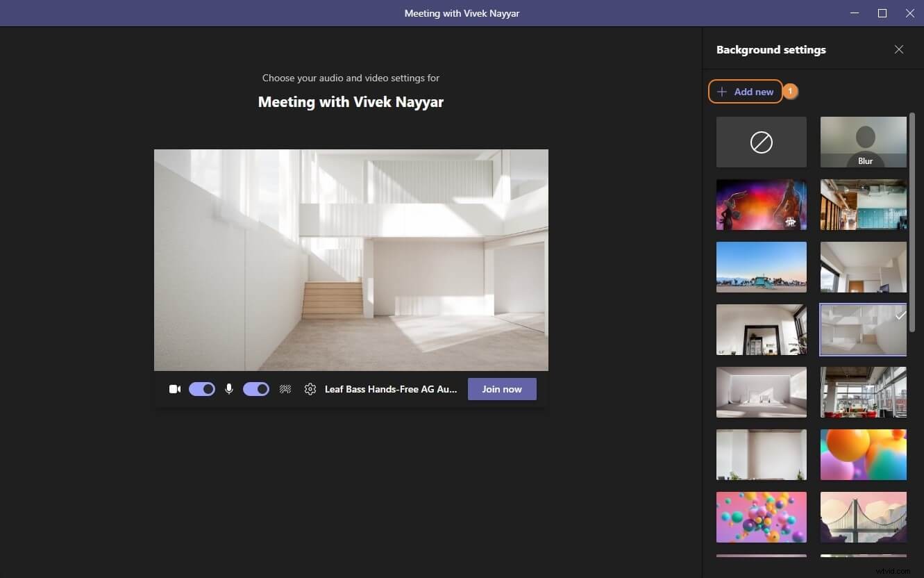Click the Add new background button
This screenshot has width=924, height=578.
click(x=746, y=91)
